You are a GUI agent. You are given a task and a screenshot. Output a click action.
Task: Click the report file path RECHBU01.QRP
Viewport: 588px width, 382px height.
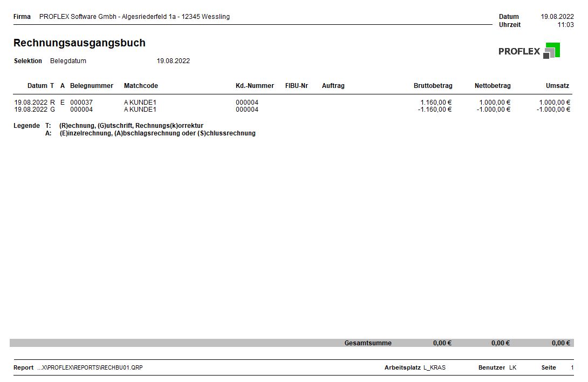(90, 368)
